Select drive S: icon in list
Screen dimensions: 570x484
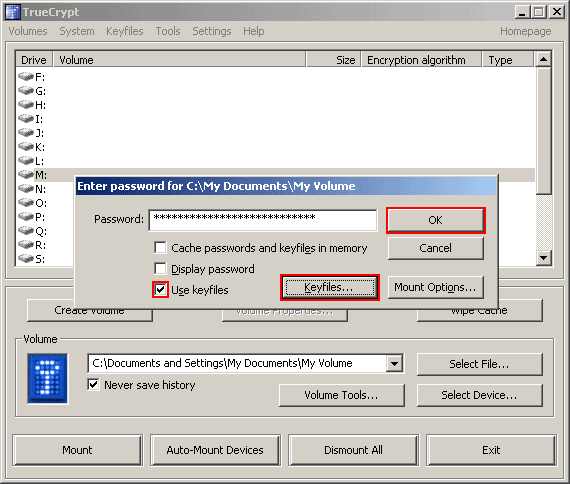[x=26, y=259]
